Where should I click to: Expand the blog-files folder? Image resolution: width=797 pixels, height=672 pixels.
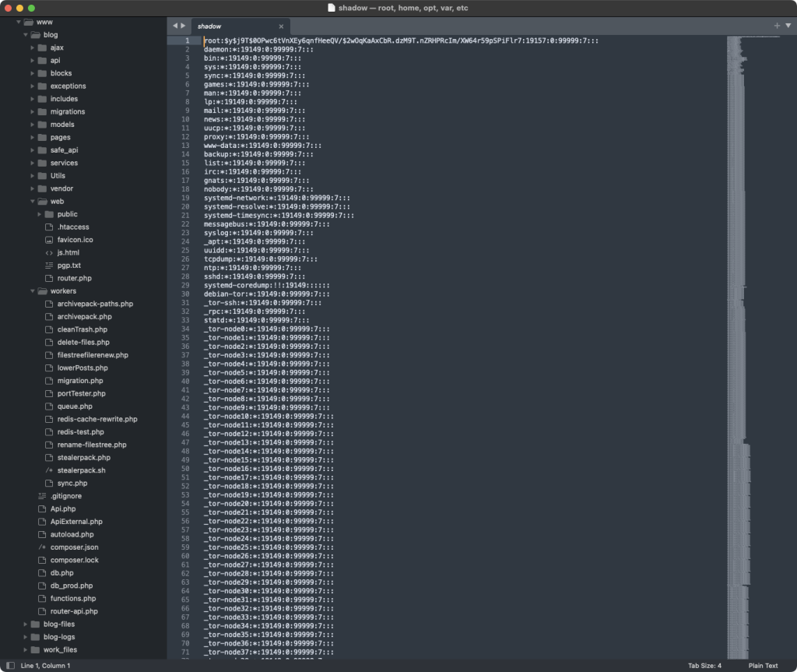pyautogui.click(x=26, y=625)
